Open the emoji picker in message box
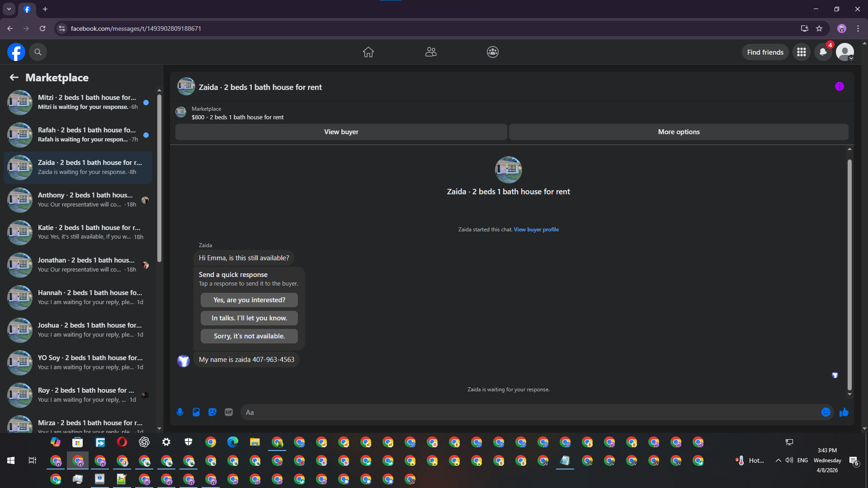Image resolution: width=868 pixels, height=488 pixels. pos(826,412)
